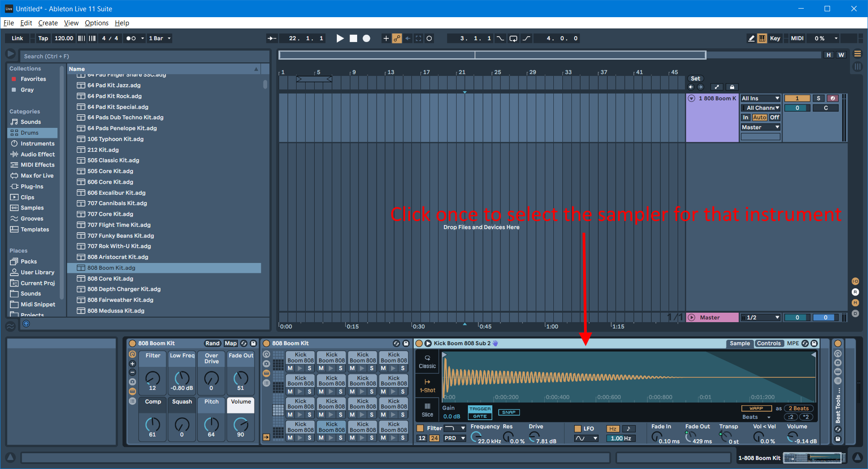Open the LFO waveform dropdown
The width and height of the screenshot is (868, 469).
point(586,438)
